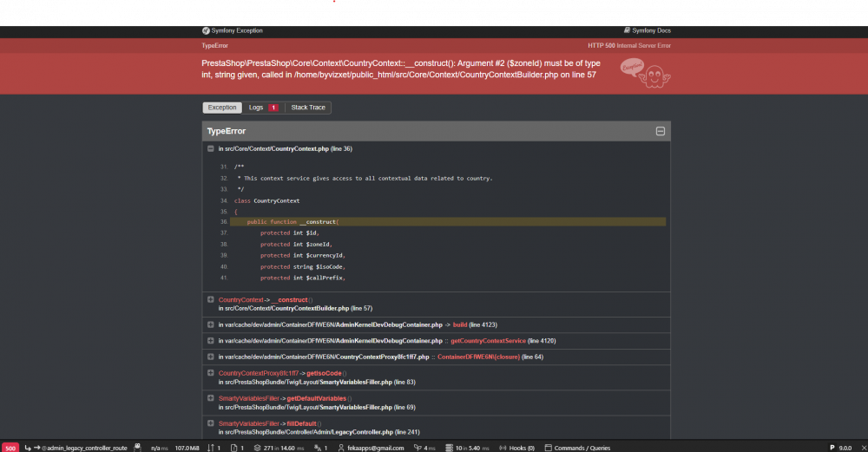Click the Symfony Exception logo icon
Screen dimensions: 868x452
[x=206, y=31]
